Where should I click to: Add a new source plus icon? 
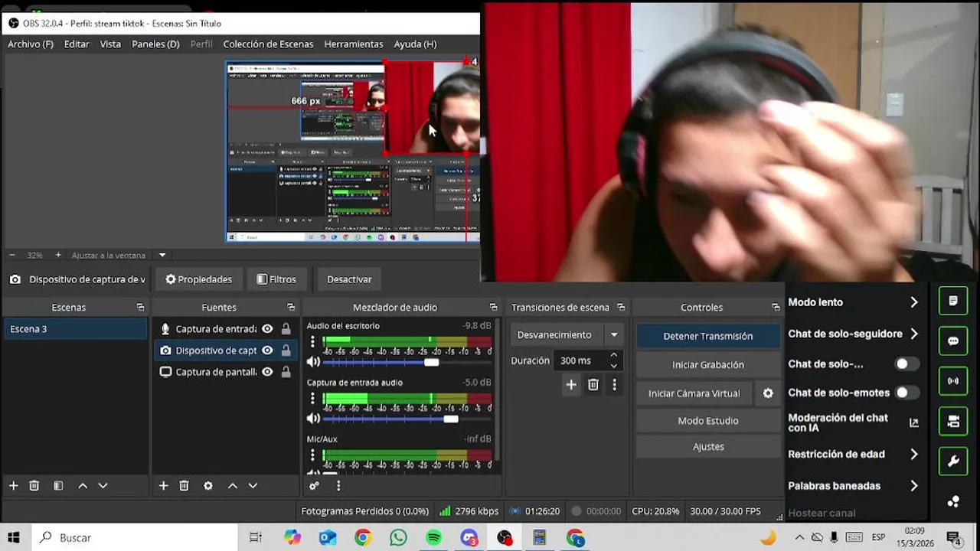(163, 486)
